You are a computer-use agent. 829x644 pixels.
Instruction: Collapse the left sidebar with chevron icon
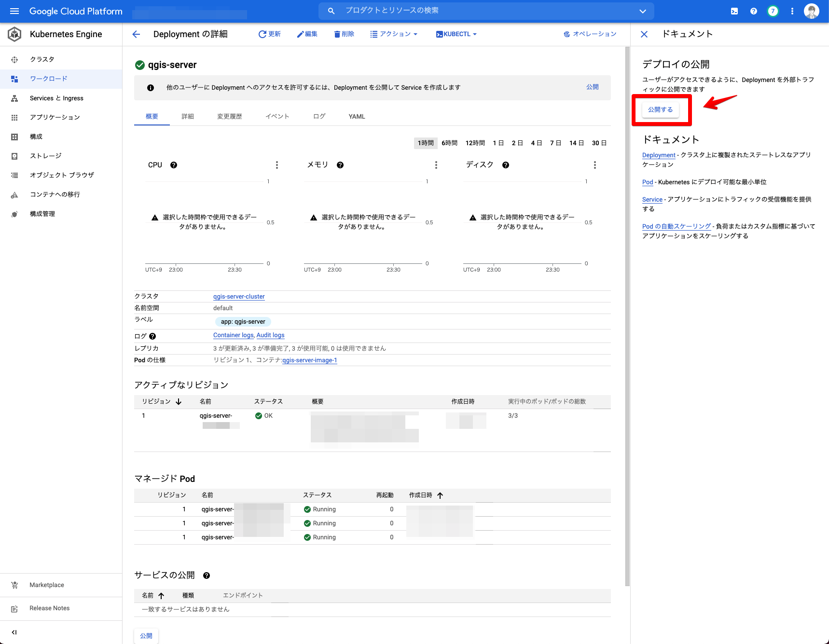[x=14, y=632]
